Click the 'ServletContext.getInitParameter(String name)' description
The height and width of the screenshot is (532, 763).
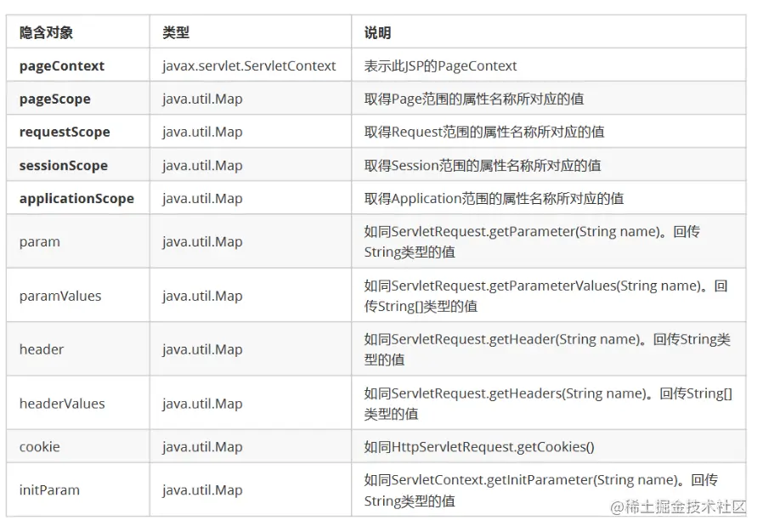point(541,490)
